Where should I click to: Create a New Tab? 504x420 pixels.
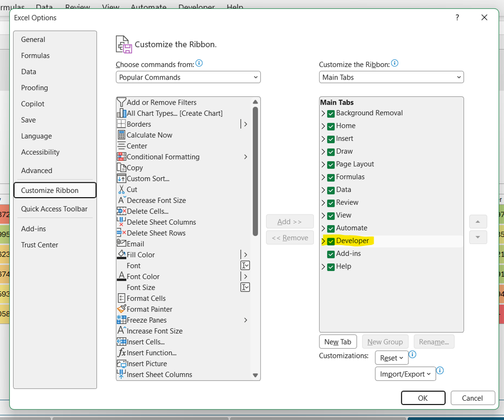coord(338,342)
